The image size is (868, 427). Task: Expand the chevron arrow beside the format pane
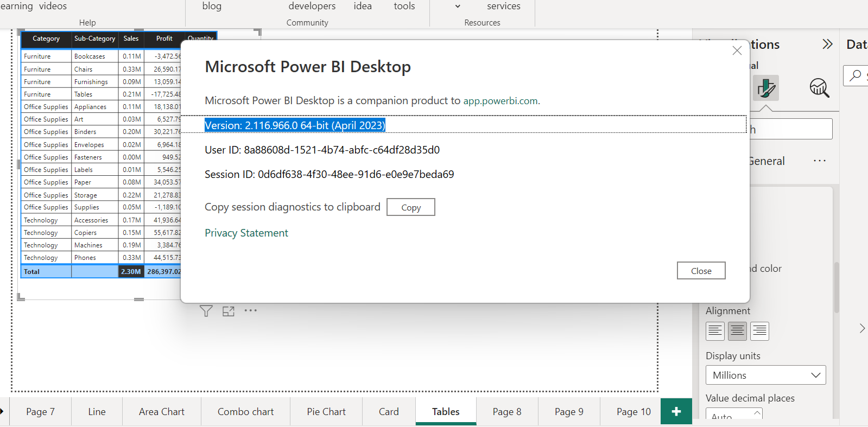(862, 328)
